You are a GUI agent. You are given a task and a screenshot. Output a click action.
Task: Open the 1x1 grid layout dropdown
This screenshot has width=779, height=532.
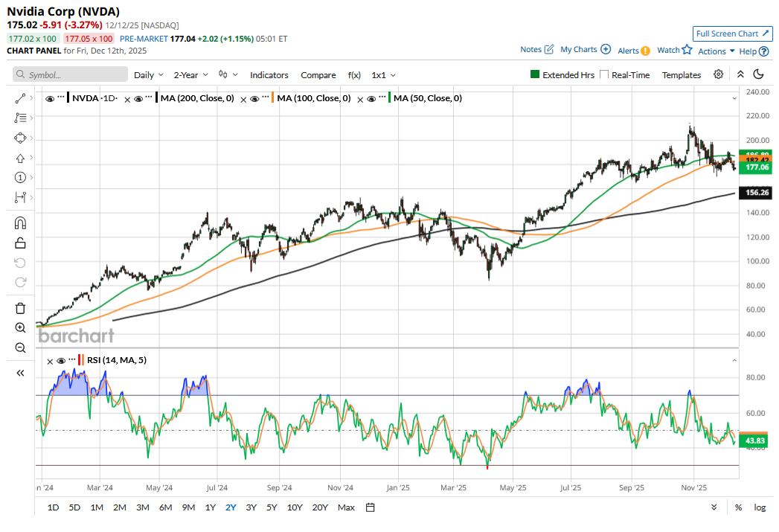(383, 75)
